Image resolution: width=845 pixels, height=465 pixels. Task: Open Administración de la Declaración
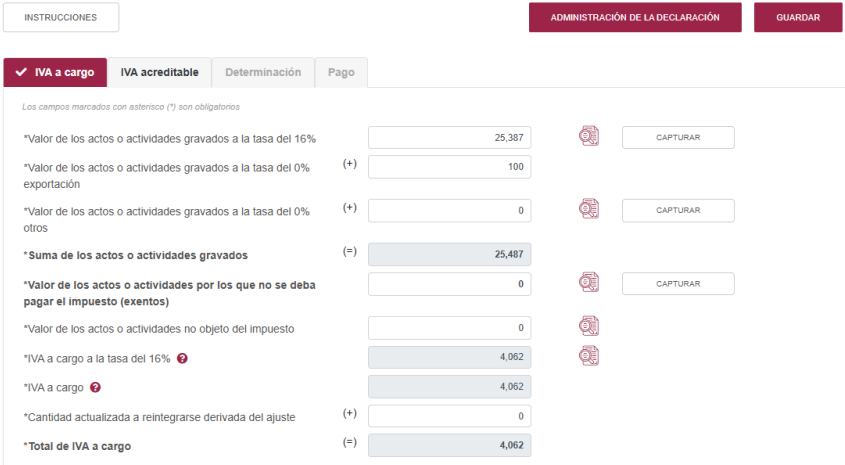tap(635, 17)
